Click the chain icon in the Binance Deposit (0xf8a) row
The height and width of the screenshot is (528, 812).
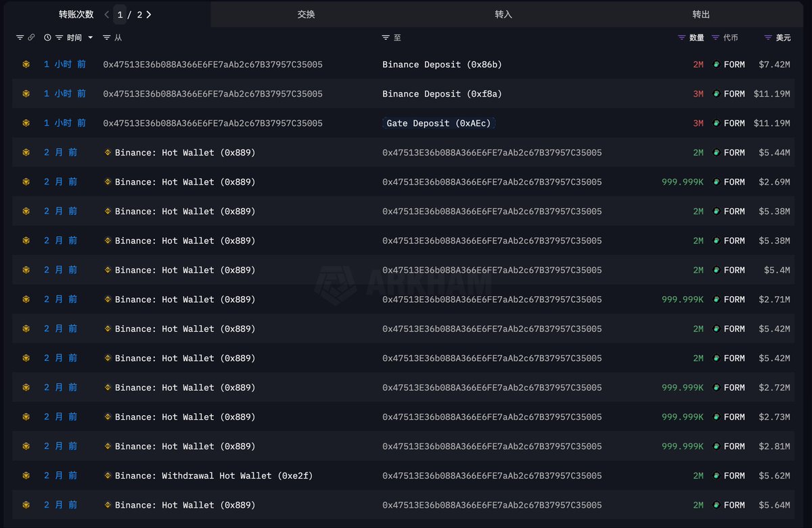coord(26,94)
